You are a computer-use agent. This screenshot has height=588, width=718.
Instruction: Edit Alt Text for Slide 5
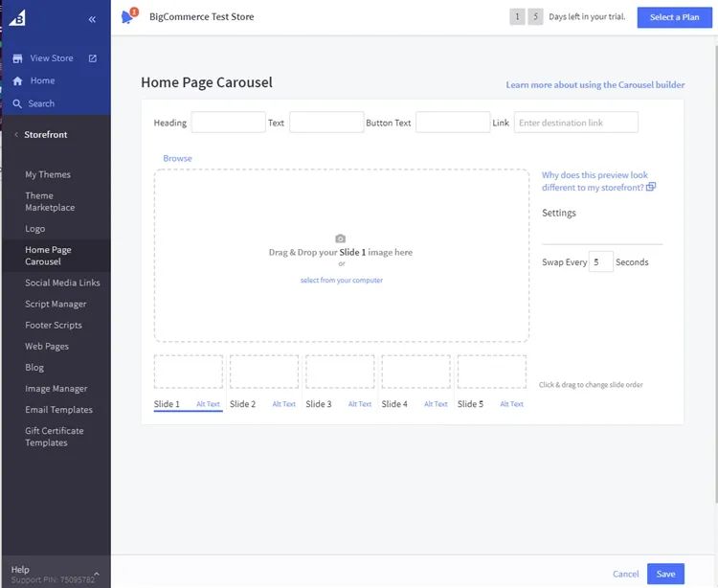pyautogui.click(x=511, y=404)
